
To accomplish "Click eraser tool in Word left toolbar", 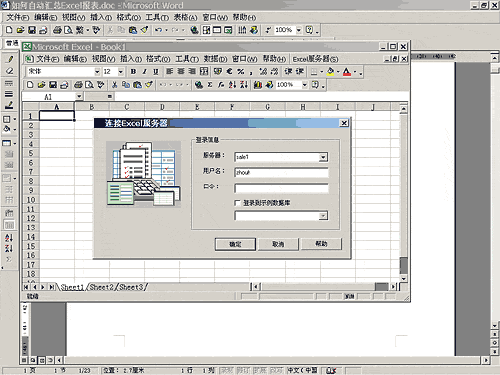I will tap(9, 71).
